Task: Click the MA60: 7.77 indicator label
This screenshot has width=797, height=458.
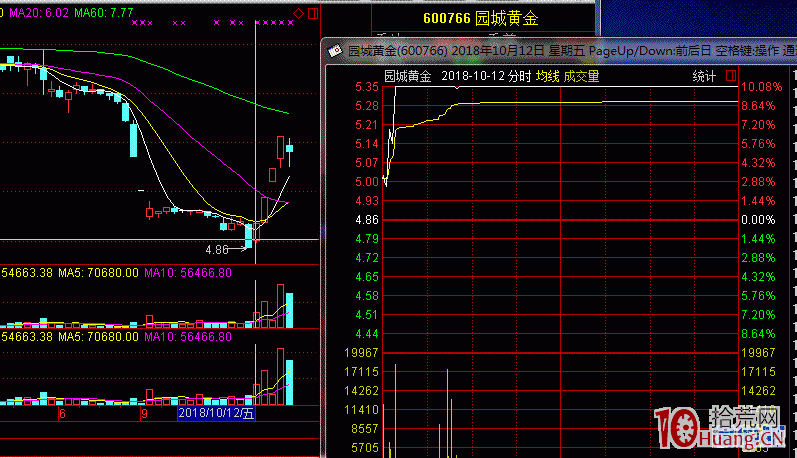Action: tap(104, 13)
